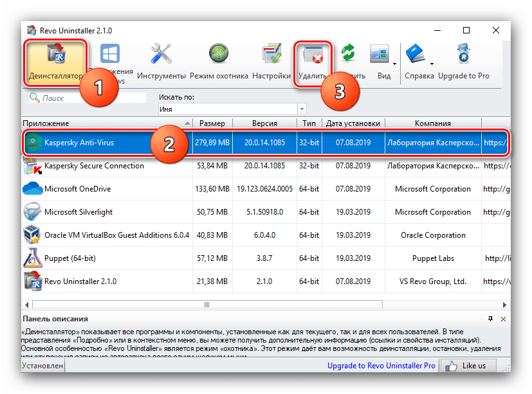Open the Искать по Имя combo box
This screenshot has height=394, width=532.
pos(232,110)
